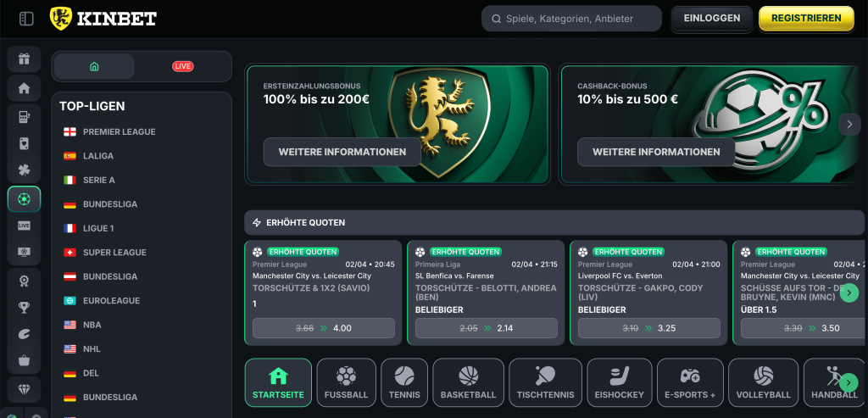Open the award ribbon icon in sidebar
Image resolution: width=868 pixels, height=418 pixels.
click(x=24, y=281)
